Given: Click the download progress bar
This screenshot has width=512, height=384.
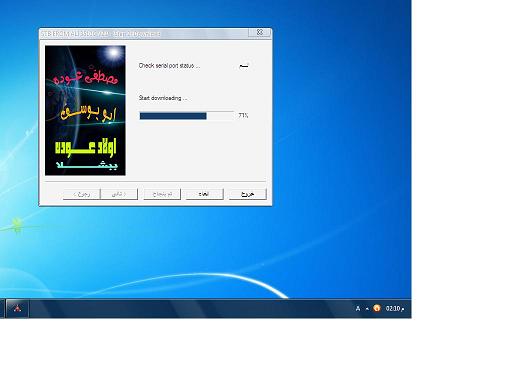Looking at the screenshot, I should [187, 116].
